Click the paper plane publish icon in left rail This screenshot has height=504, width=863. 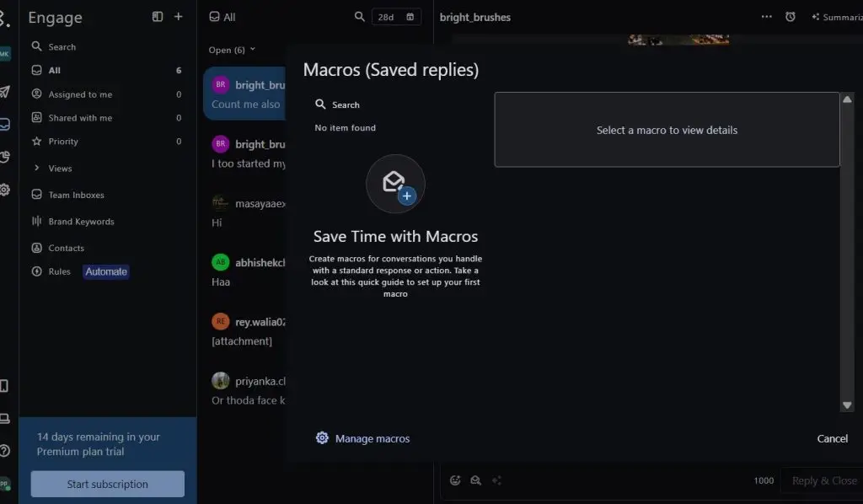click(x=4, y=91)
